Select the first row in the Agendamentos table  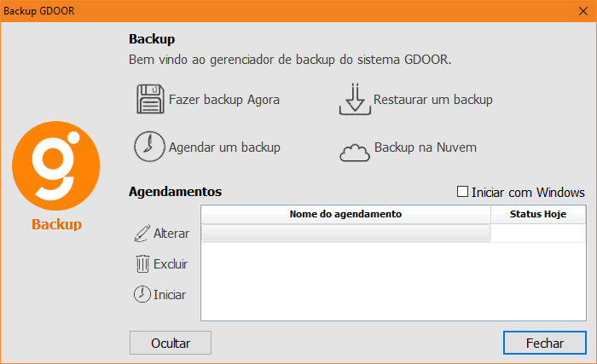pyautogui.click(x=345, y=233)
